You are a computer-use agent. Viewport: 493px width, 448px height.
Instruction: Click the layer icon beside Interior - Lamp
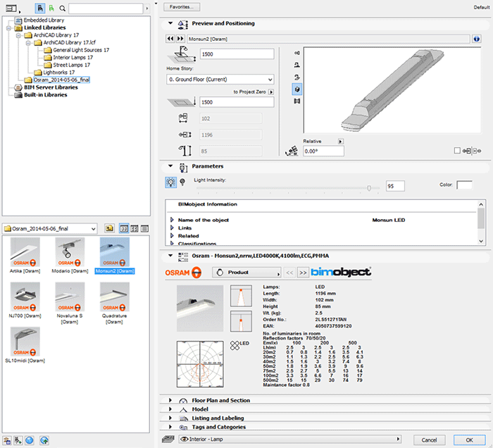[168, 439]
